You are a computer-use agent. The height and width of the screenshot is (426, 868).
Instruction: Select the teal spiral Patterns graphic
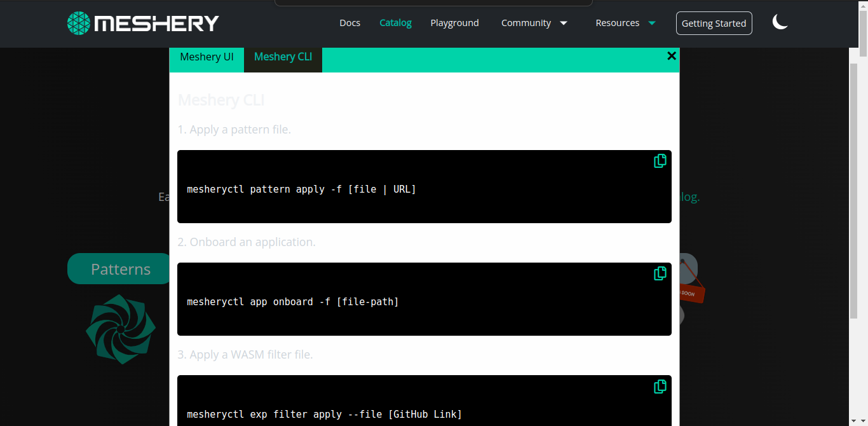(120, 329)
